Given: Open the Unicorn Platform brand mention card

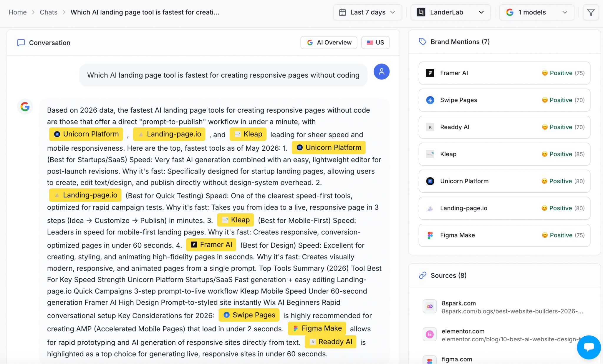Looking at the screenshot, I should click(504, 181).
